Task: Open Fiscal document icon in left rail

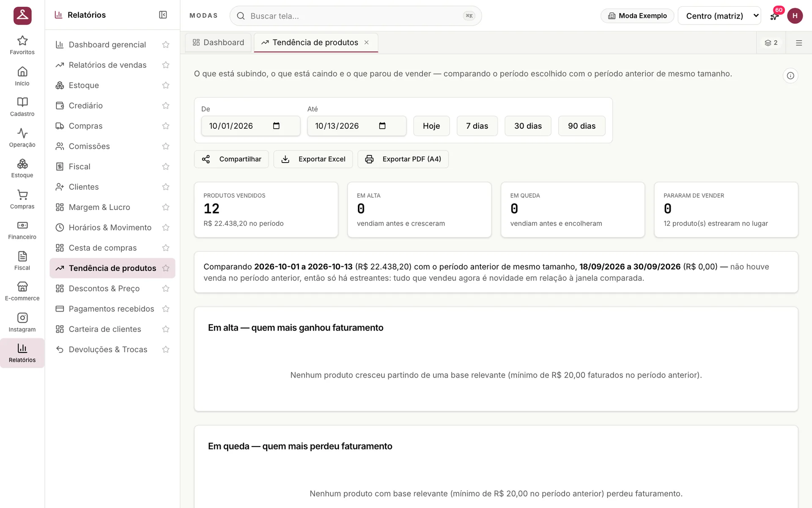Action: click(22, 261)
